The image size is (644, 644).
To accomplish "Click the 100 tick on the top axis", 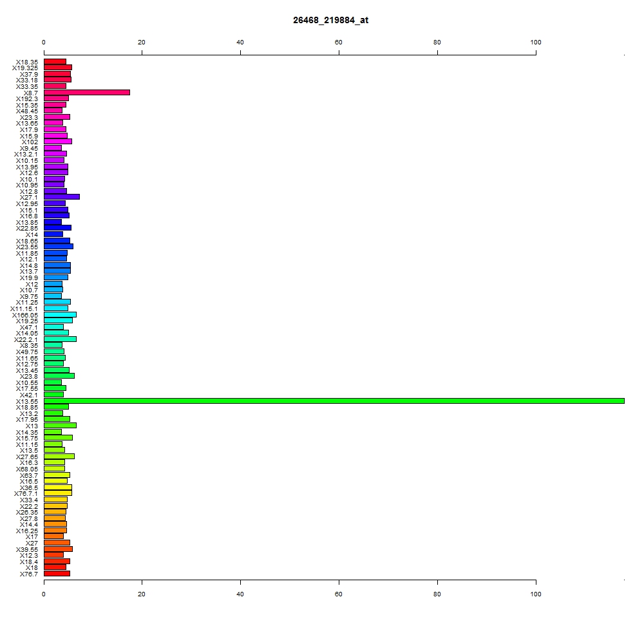I will 536,43.
